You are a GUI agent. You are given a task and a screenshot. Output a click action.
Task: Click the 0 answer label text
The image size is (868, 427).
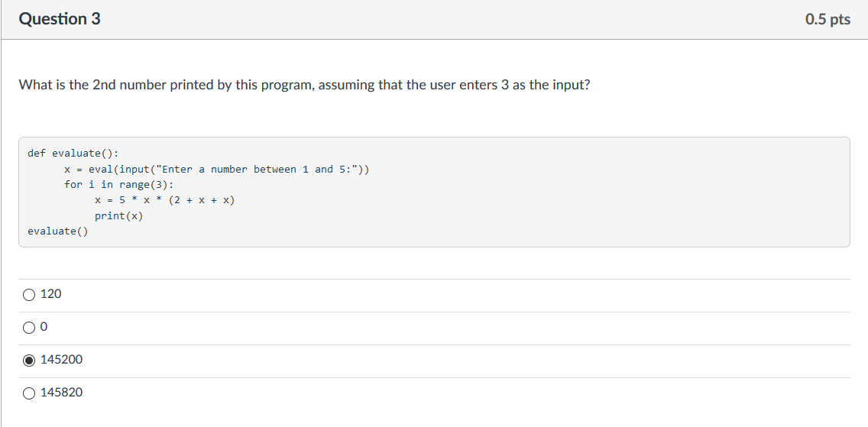[44, 328]
